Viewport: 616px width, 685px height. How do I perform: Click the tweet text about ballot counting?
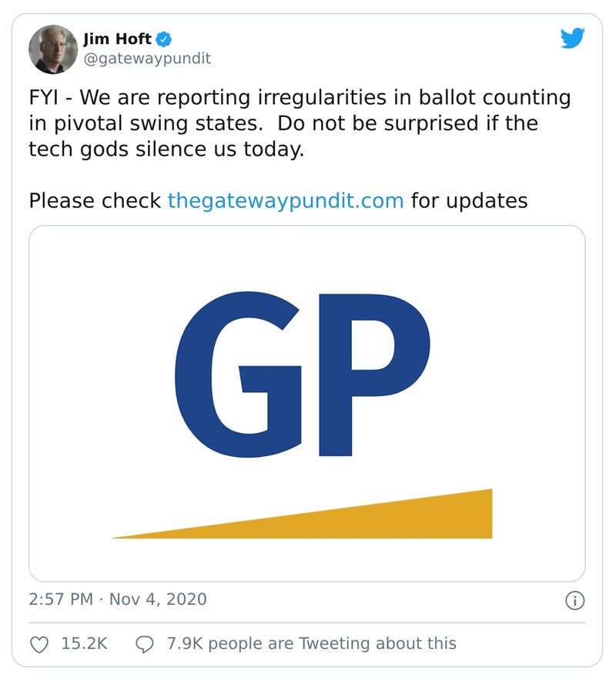(x=300, y=123)
